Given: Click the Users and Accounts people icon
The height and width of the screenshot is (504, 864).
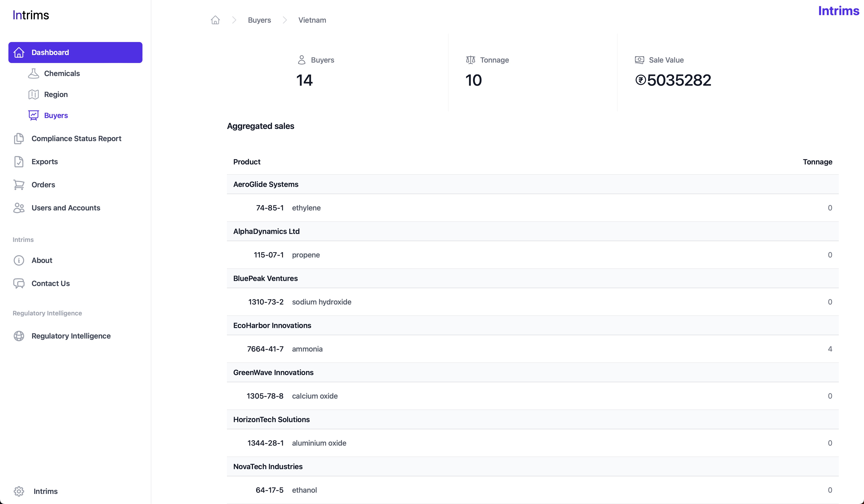Looking at the screenshot, I should (x=19, y=208).
